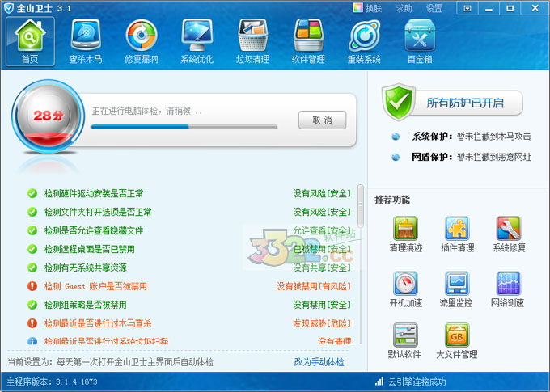Select 检测硬件驱动安装是否正常 row
Screen dimensions: 550x392
(x=188, y=193)
